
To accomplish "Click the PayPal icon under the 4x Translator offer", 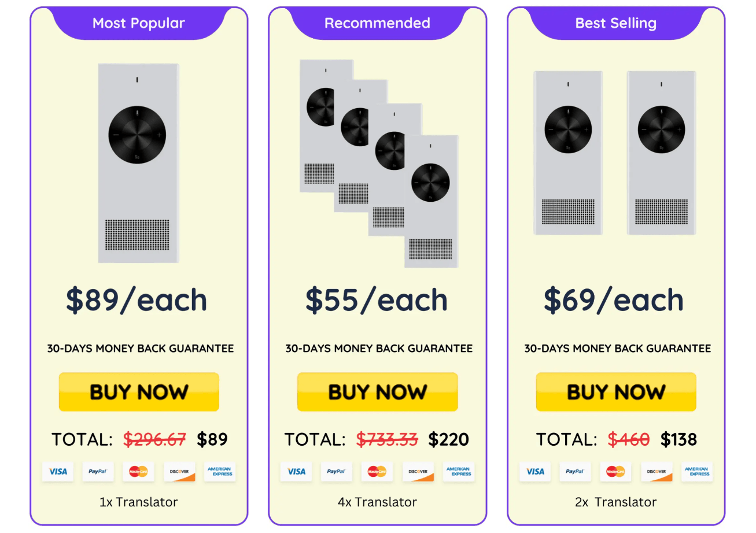I will click(x=336, y=472).
